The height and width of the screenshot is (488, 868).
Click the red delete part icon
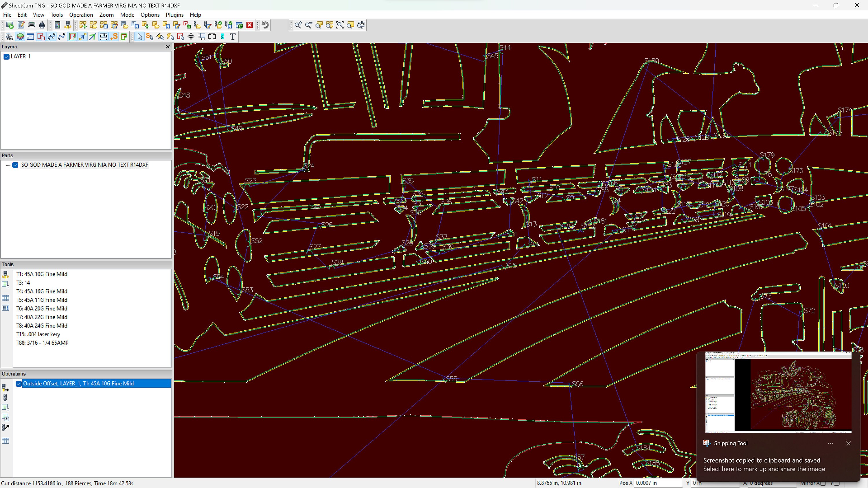(249, 25)
